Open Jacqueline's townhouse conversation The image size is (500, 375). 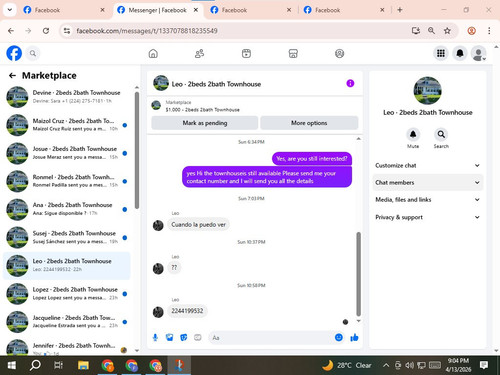click(67, 322)
